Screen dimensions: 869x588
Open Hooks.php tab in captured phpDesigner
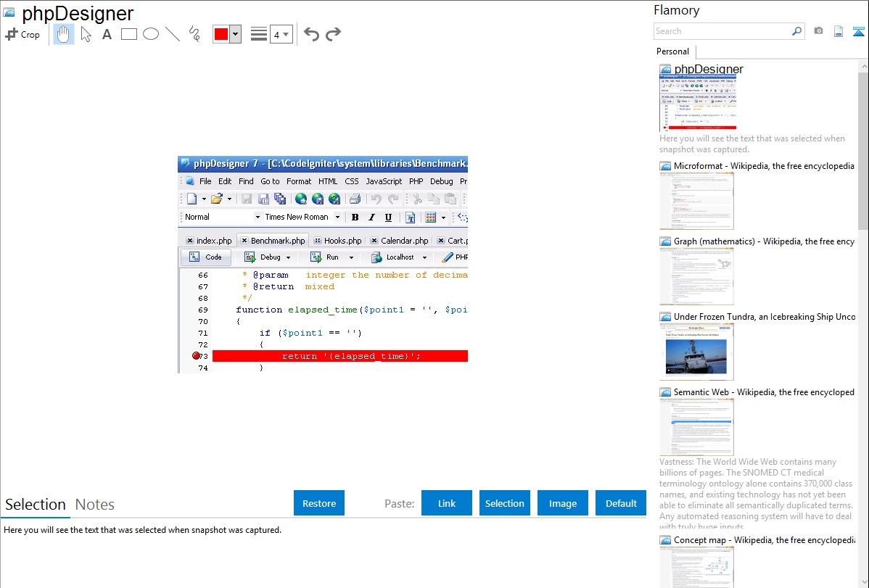pos(338,241)
